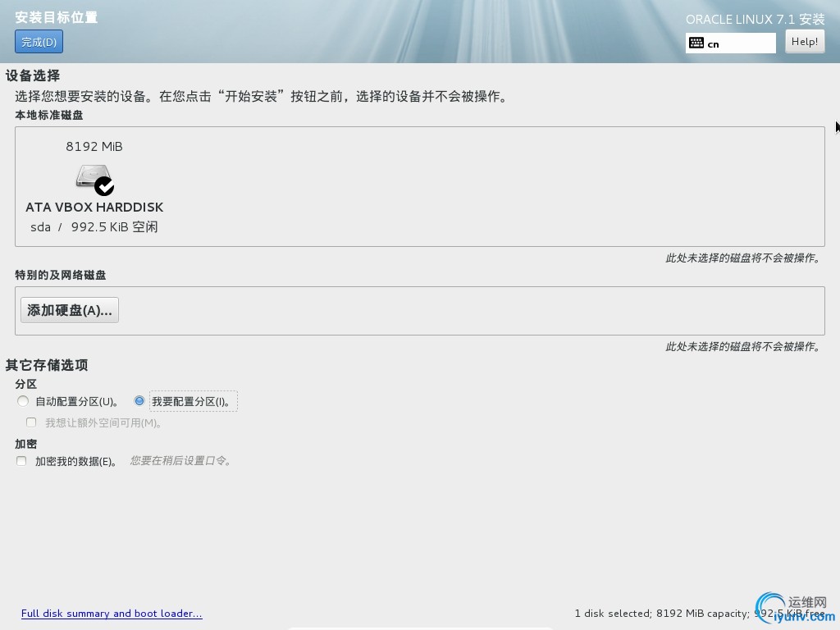This screenshot has width=840, height=630.
Task: Click the ORACLE LINUX 7.1 安装 header text
Action: coord(755,20)
